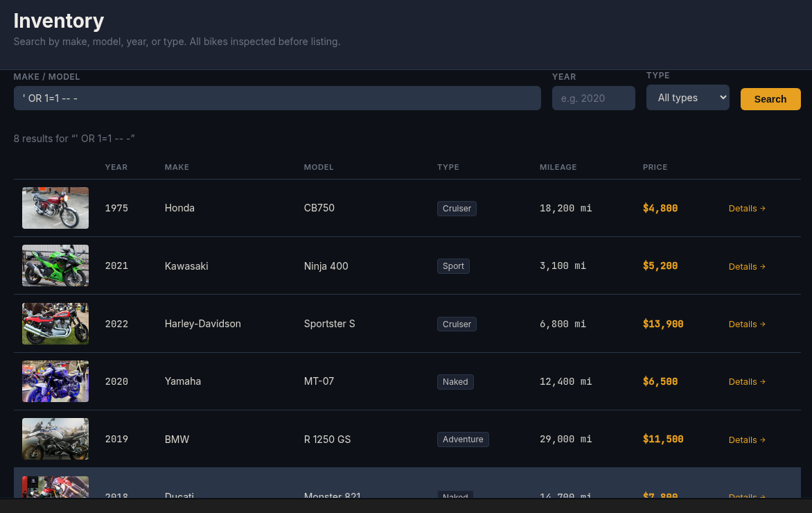The height and width of the screenshot is (513, 812).
Task: Click the year 2022 cell
Action: [116, 323]
